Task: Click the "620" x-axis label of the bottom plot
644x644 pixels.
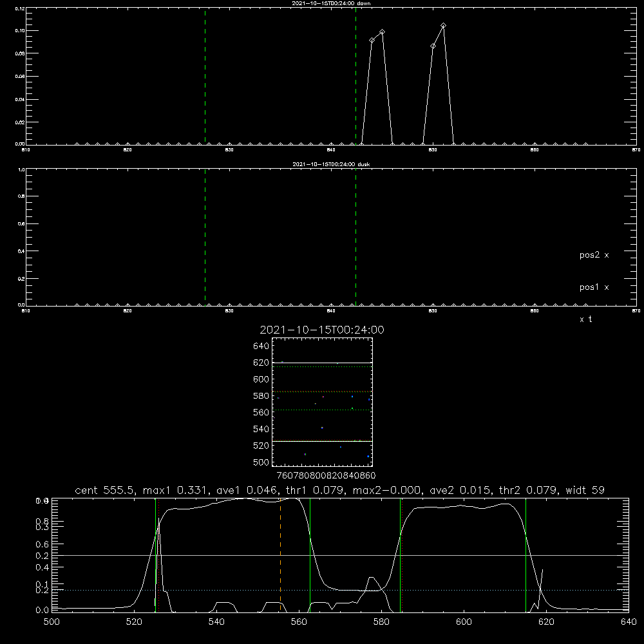Action: click(x=546, y=622)
